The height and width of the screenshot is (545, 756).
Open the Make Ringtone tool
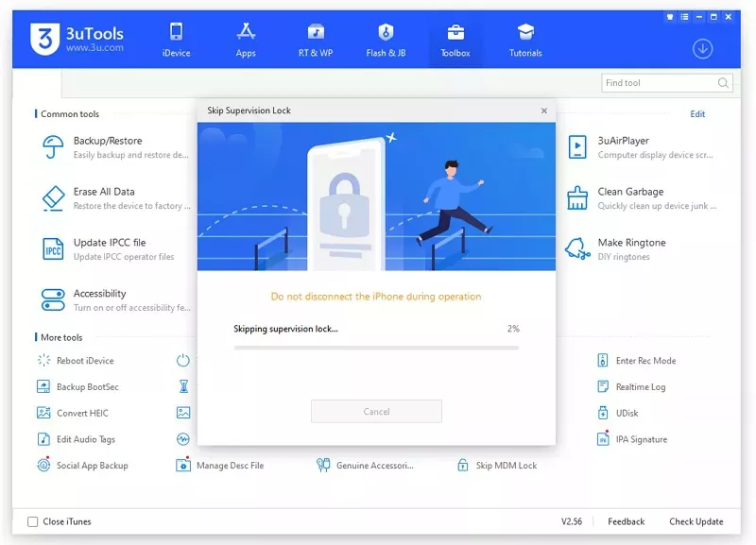click(629, 248)
